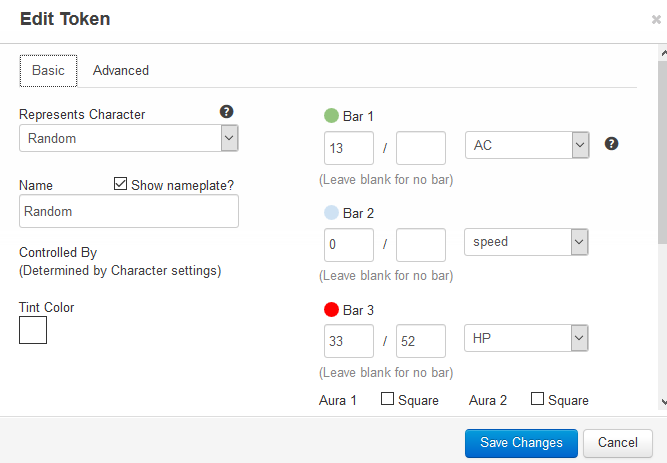Enable Square option for Aura 1

coord(387,399)
